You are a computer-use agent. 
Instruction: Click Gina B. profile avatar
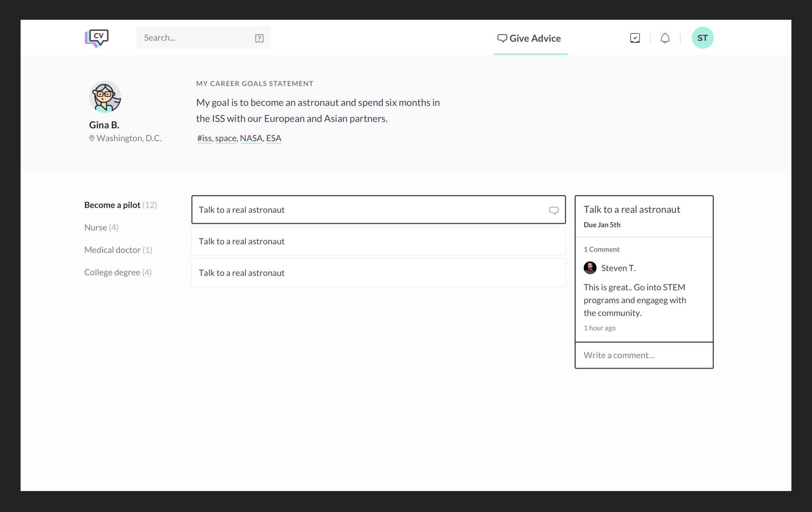(x=105, y=97)
